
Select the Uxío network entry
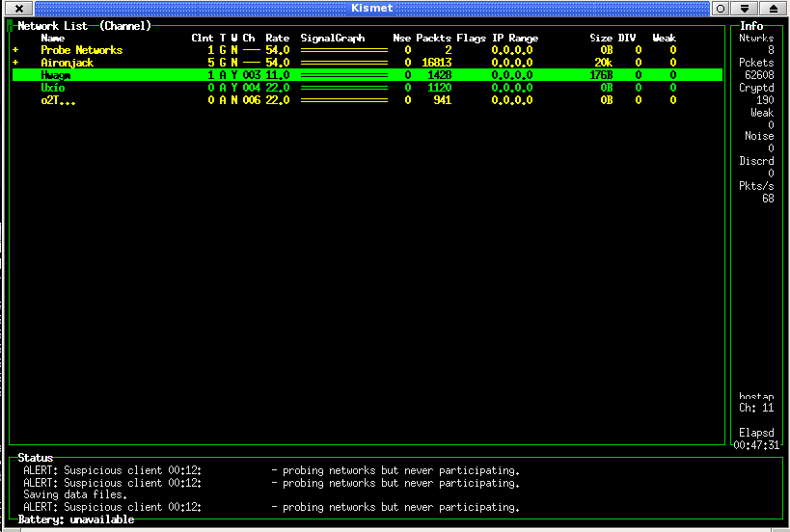53,88
